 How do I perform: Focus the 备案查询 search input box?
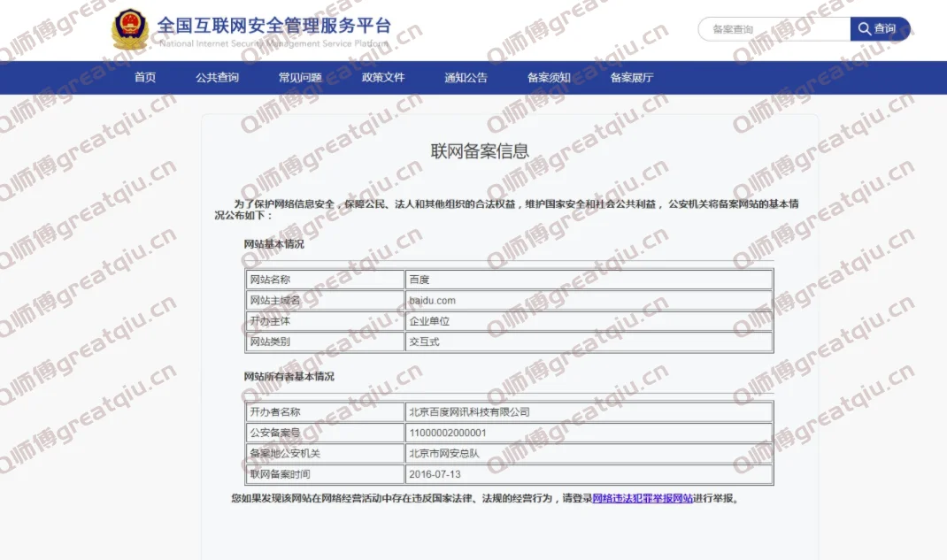click(x=774, y=29)
